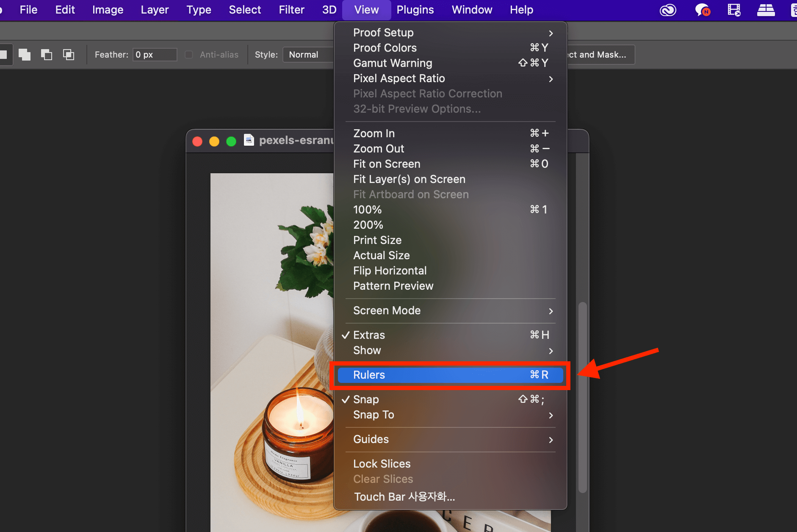Image resolution: width=797 pixels, height=532 pixels.
Task: Expand the Snap To submenu
Action: (450, 415)
